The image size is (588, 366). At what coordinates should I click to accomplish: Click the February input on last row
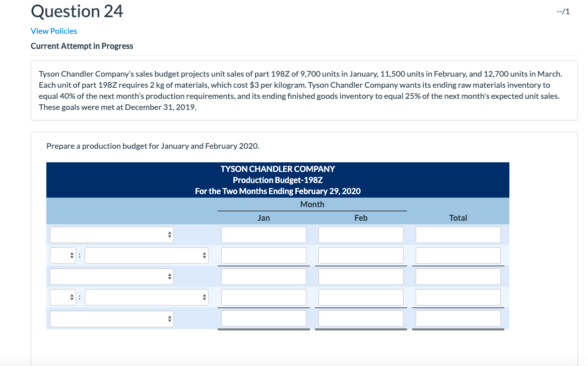pos(361,318)
